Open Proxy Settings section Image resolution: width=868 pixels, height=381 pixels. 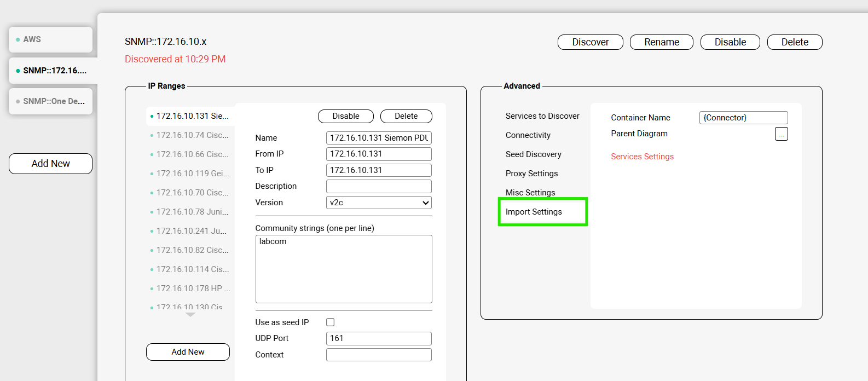point(531,174)
